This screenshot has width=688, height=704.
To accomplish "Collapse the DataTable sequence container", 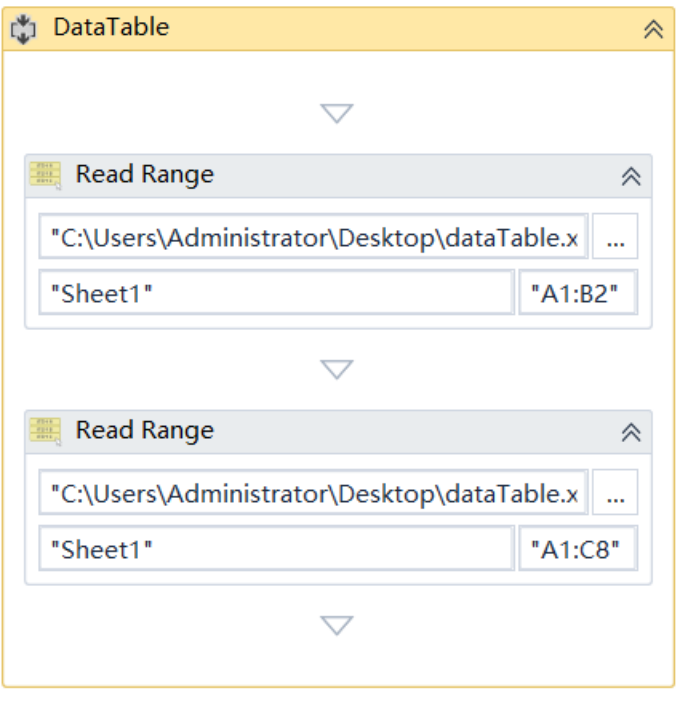I will [653, 29].
